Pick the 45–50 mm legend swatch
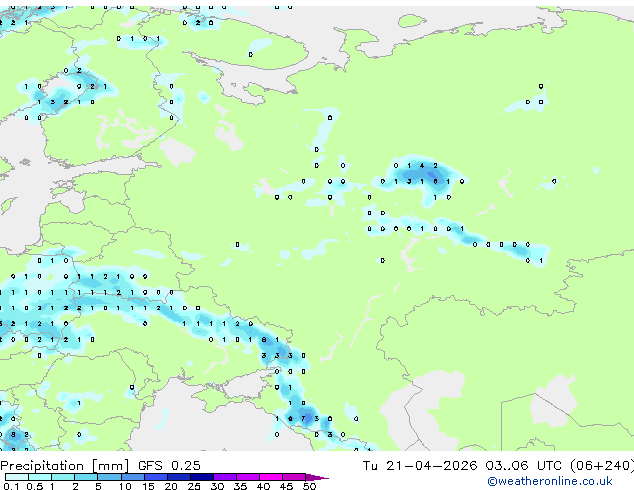 tap(294, 477)
